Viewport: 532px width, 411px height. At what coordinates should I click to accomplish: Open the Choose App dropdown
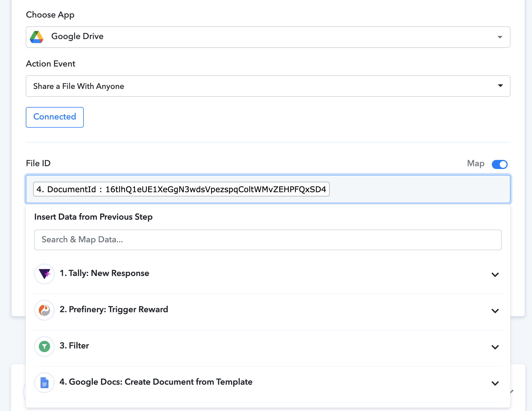(x=268, y=37)
